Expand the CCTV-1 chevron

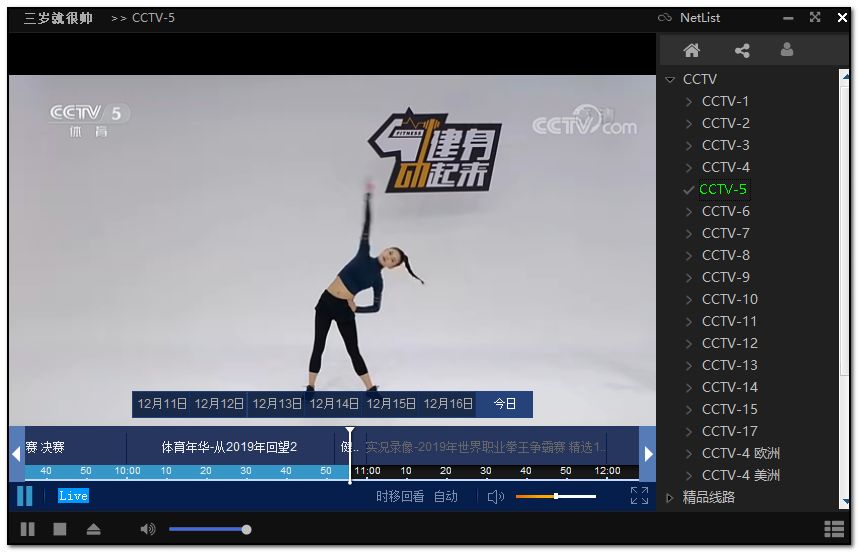(x=689, y=102)
